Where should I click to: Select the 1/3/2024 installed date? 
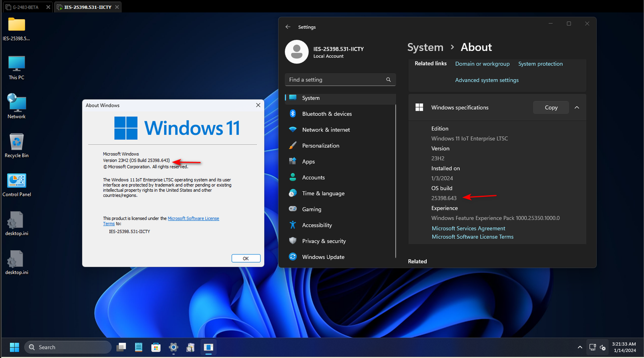pos(441,178)
